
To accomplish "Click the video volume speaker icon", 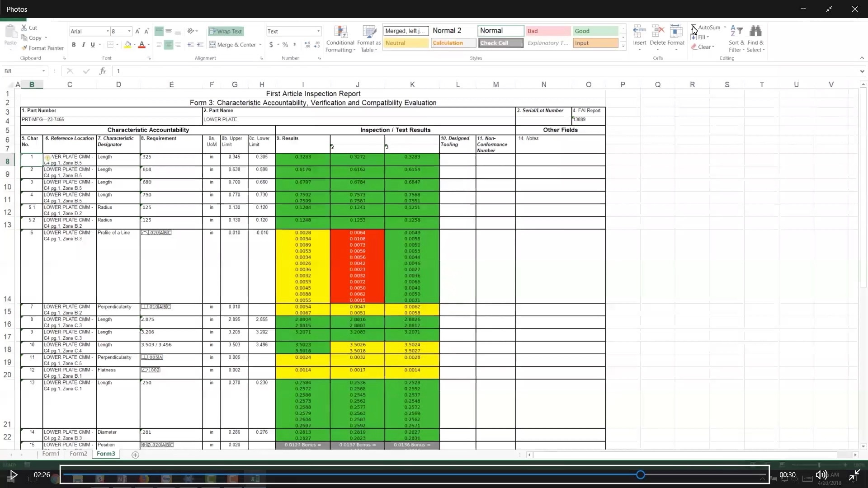I will click(x=821, y=475).
